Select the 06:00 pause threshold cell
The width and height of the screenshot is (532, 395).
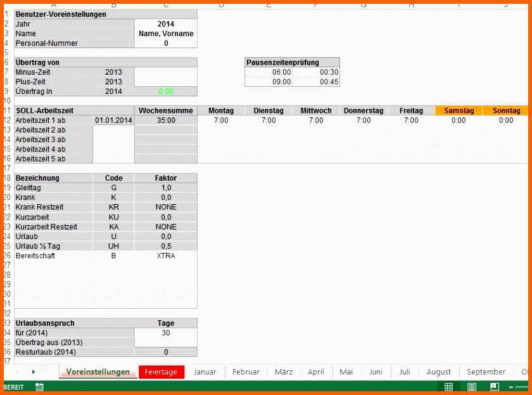tap(269, 72)
